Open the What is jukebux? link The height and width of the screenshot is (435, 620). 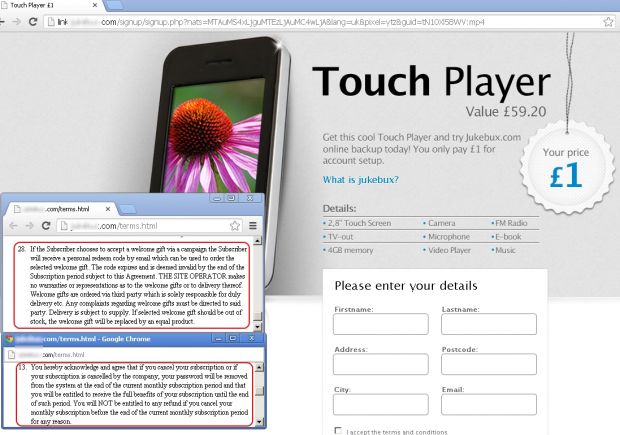[x=361, y=180]
